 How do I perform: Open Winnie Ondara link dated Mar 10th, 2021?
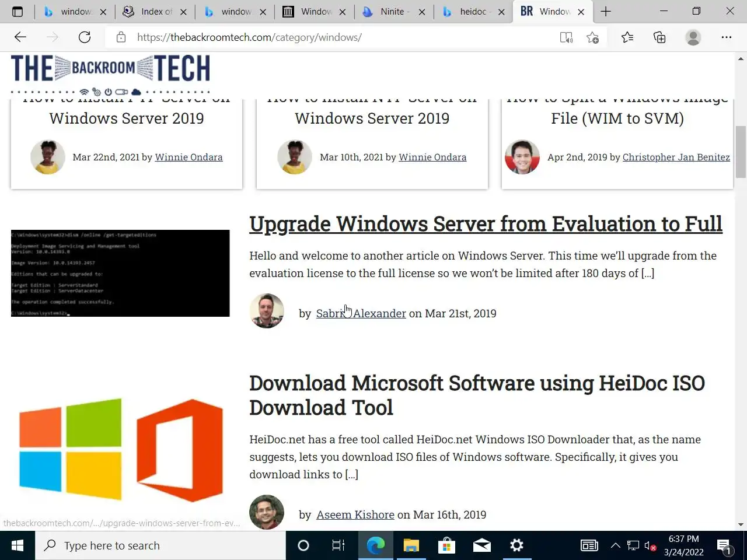coord(432,157)
